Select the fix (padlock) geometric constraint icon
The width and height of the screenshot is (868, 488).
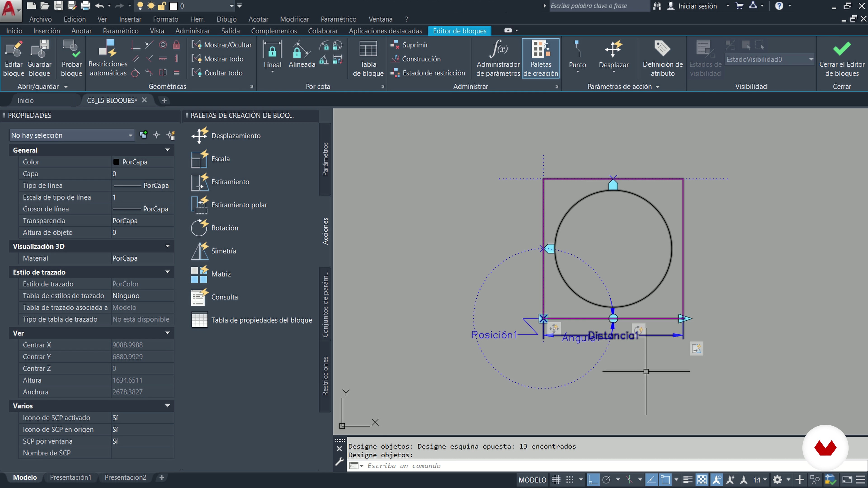coord(176,45)
